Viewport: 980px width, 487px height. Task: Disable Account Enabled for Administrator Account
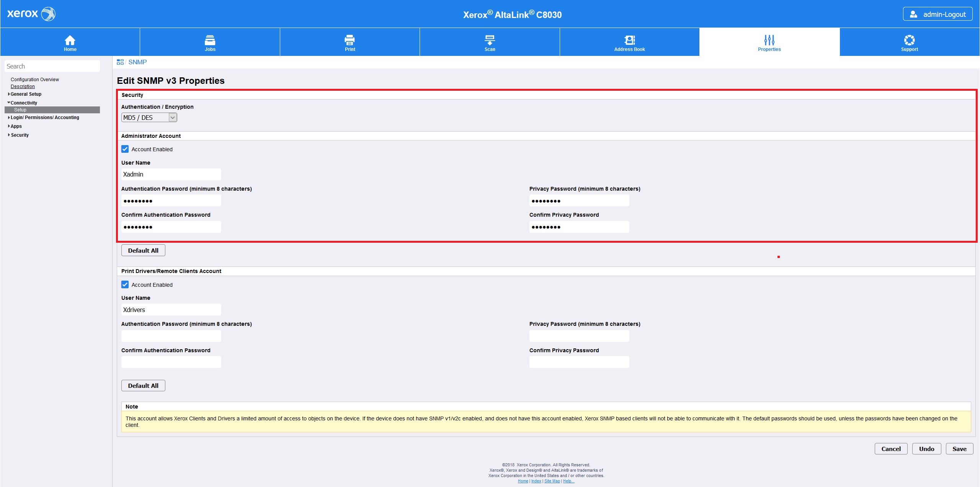(125, 149)
